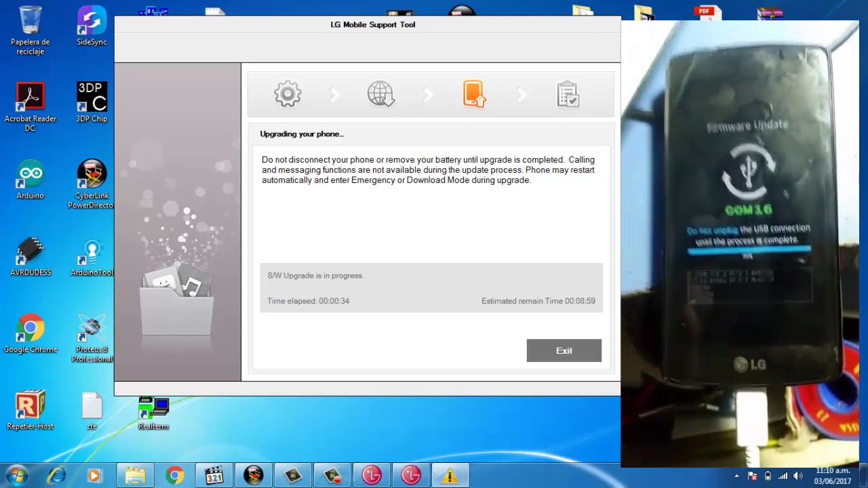Open Realterm desktop shortcut
Viewport: 868px width, 488px height.
(153, 413)
